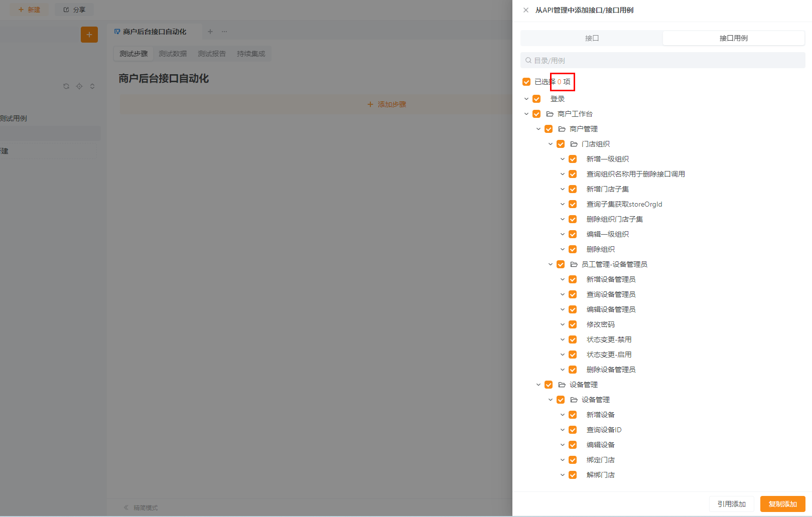The image size is (812, 517).
Task: Select the 查询组织名称用于删除接口调用 row
Action: 635,174
